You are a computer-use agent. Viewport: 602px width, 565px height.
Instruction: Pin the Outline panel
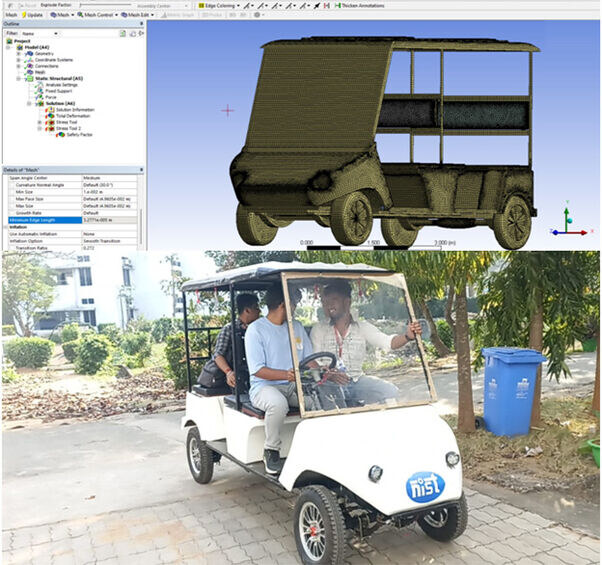[141, 24]
